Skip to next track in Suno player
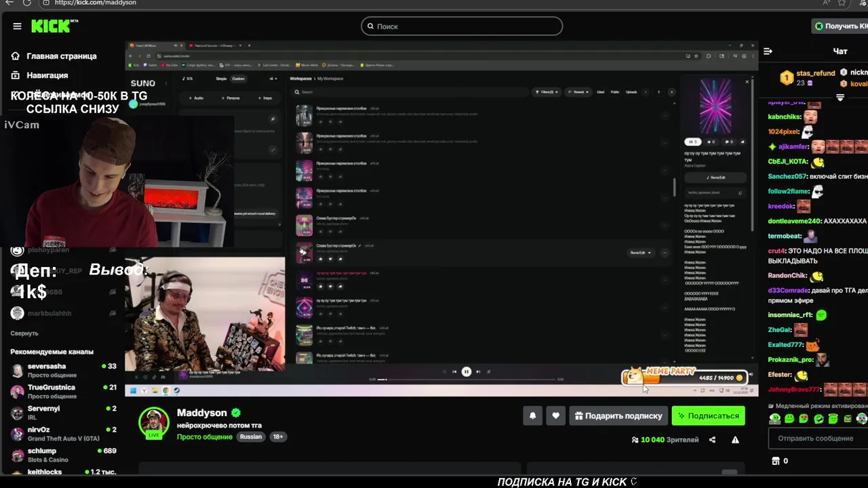The image size is (868, 488). click(478, 371)
